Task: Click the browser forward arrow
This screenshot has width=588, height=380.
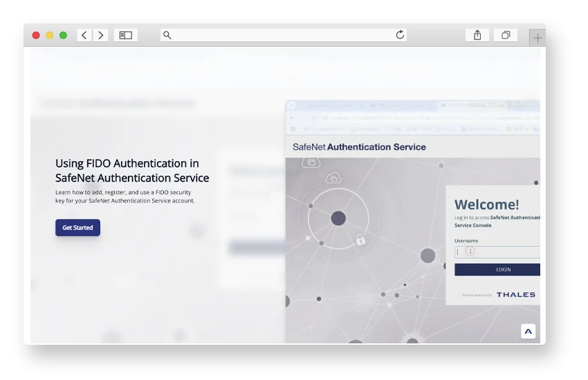Action: (101, 35)
